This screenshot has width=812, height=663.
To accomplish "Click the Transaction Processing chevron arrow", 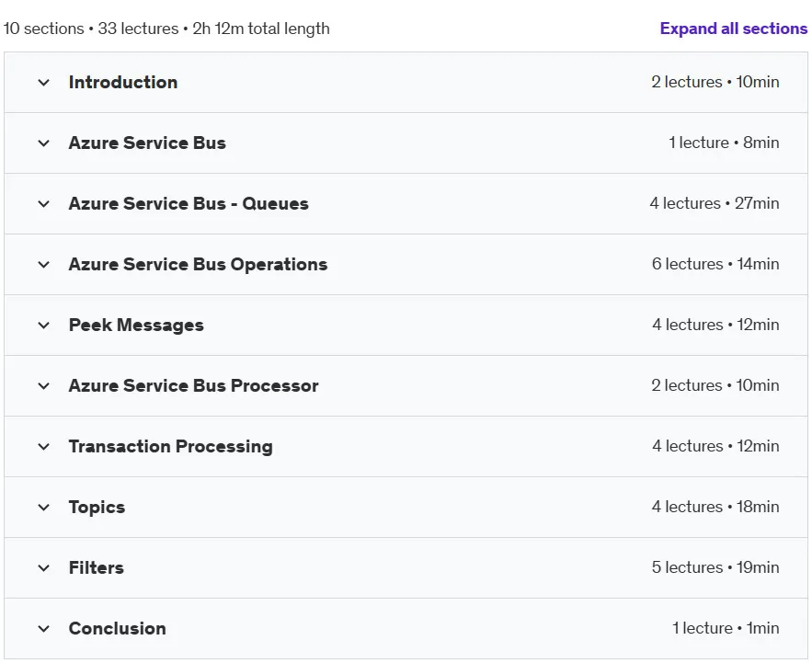I will 44,447.
